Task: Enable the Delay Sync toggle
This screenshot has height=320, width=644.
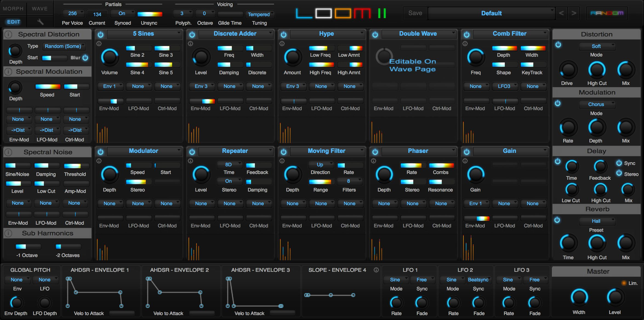Action: pyautogui.click(x=619, y=163)
